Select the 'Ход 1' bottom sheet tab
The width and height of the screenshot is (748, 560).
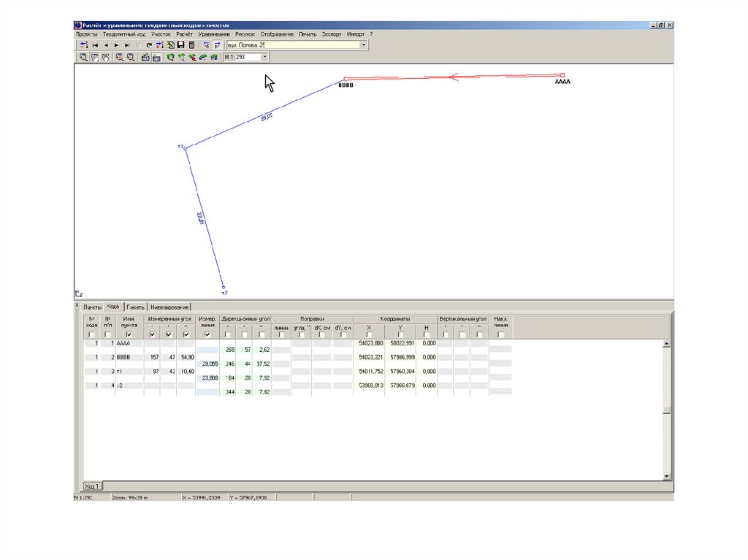92,486
